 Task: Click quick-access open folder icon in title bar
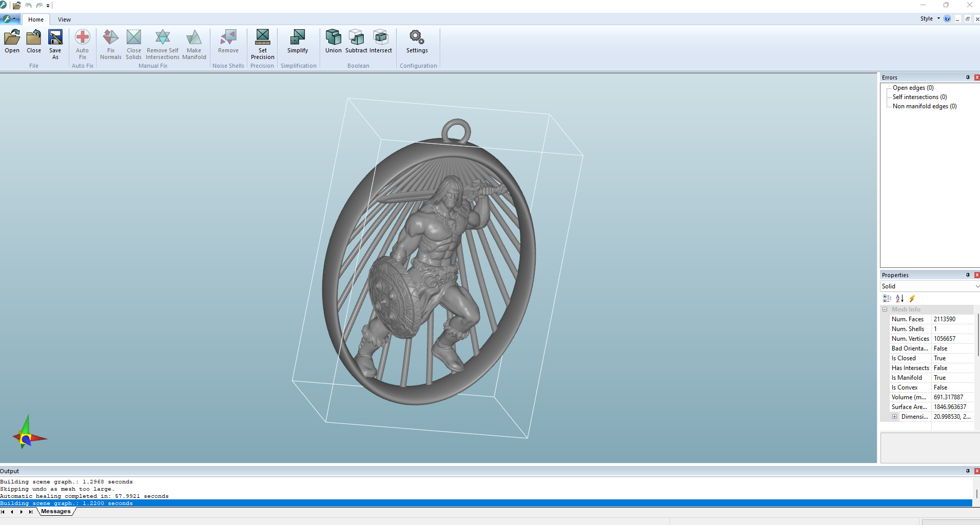[x=17, y=5]
